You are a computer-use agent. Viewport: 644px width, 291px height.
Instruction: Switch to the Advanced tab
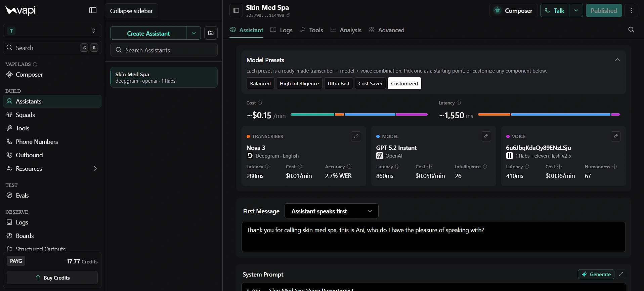386,30
